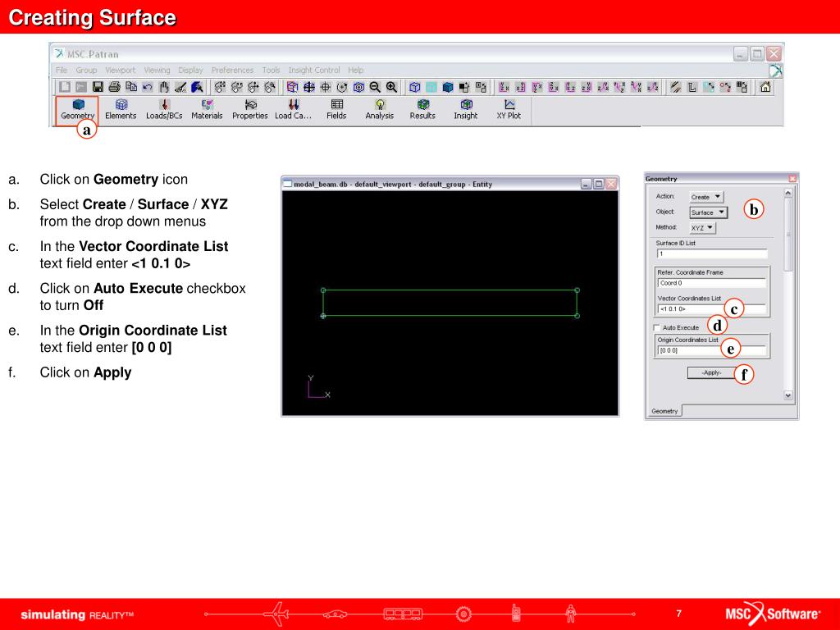Image resolution: width=840 pixels, height=630 pixels.
Task: Open the File menu
Action: coord(62,71)
